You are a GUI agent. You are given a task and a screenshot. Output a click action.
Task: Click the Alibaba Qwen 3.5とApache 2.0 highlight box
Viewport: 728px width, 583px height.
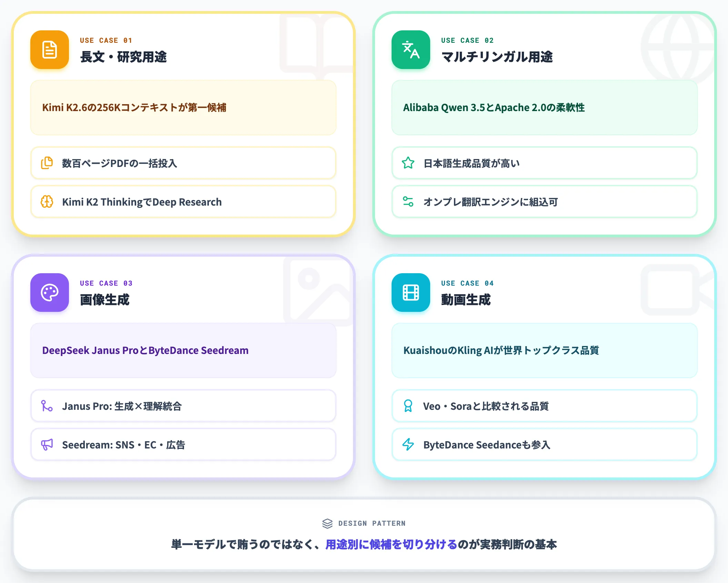[545, 108]
